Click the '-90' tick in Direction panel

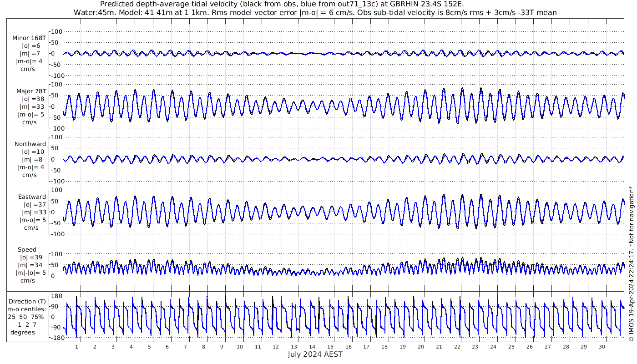(x=56, y=328)
